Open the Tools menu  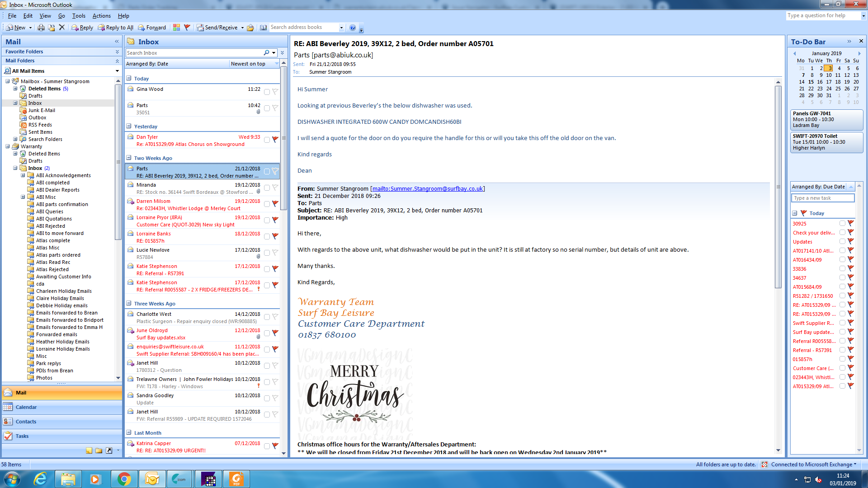tap(79, 16)
